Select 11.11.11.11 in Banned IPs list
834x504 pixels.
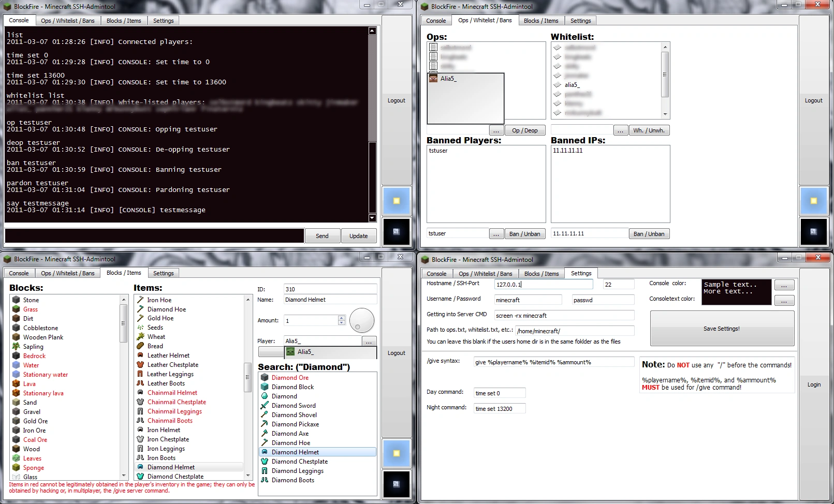point(568,151)
